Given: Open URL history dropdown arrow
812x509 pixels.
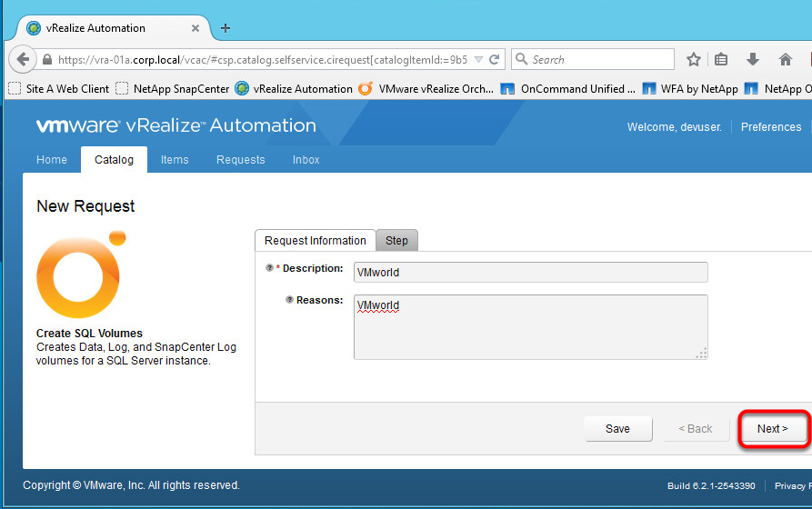Looking at the screenshot, I should click(x=478, y=60).
